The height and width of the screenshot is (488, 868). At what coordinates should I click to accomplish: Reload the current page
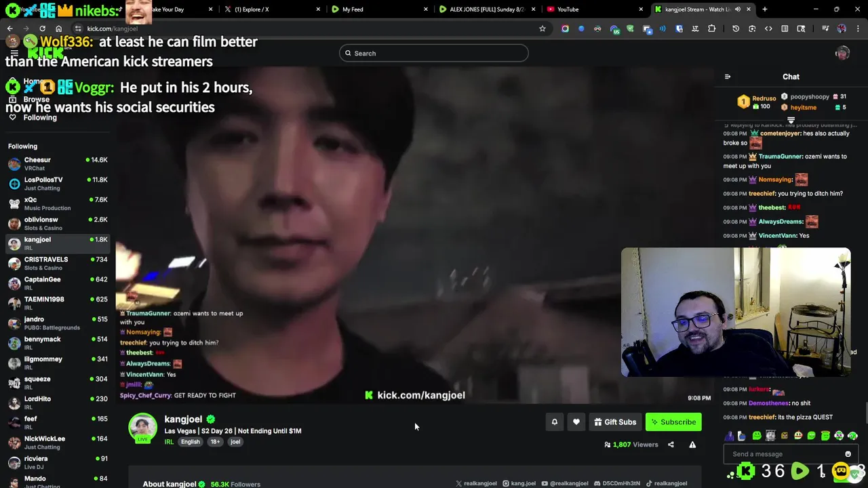42,28
